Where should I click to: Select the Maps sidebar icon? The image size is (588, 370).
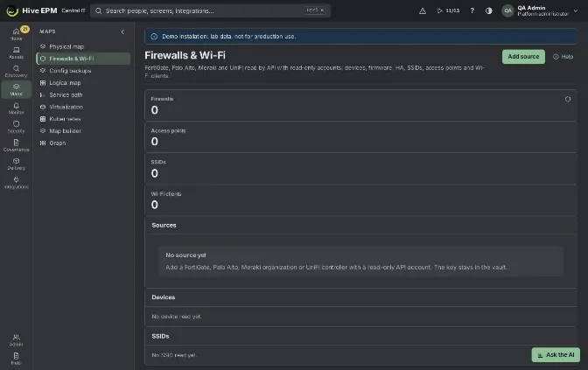[16, 89]
